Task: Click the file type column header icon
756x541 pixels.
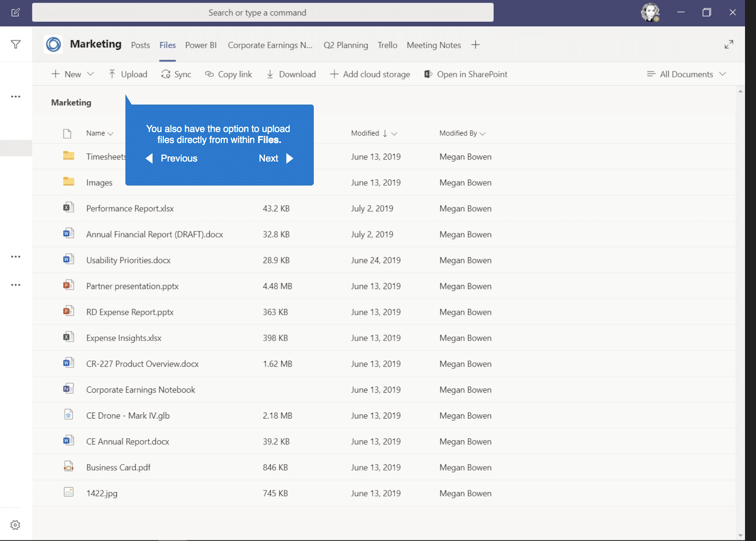Action: tap(67, 134)
